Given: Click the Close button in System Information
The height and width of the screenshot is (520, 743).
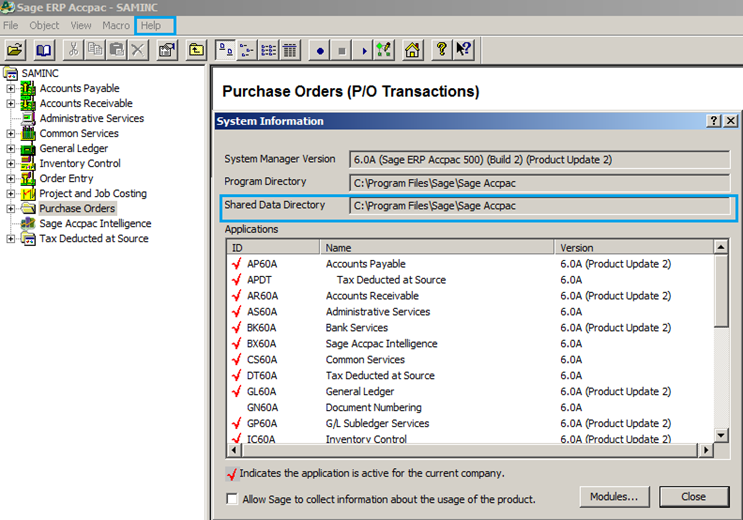Looking at the screenshot, I should click(694, 497).
